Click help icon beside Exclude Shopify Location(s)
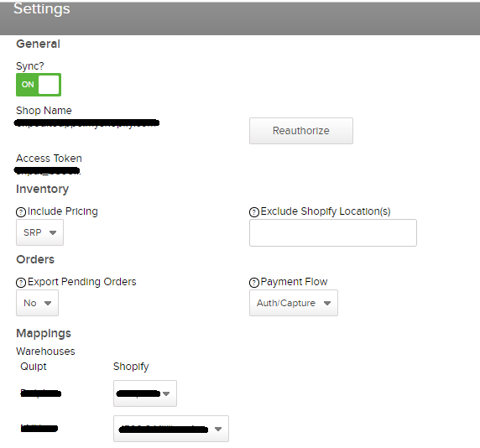This screenshot has height=448, width=480. (x=254, y=212)
